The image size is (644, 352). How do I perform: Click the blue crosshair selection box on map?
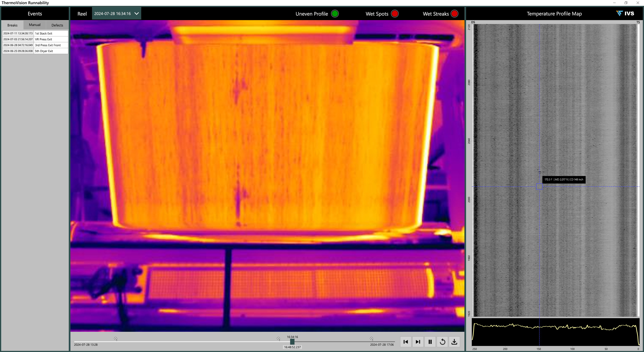click(x=539, y=186)
